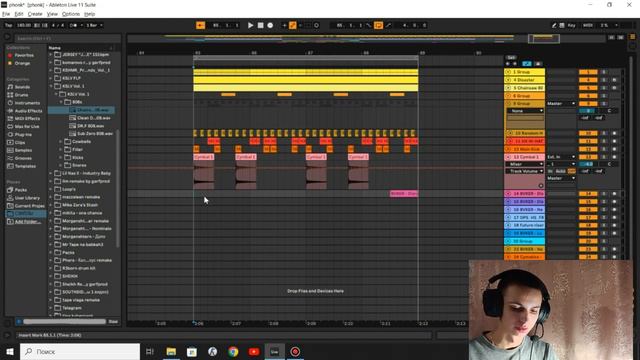Click the Windows Start button
Image resolution: width=640 pixels, height=360 pixels.
point(10,351)
